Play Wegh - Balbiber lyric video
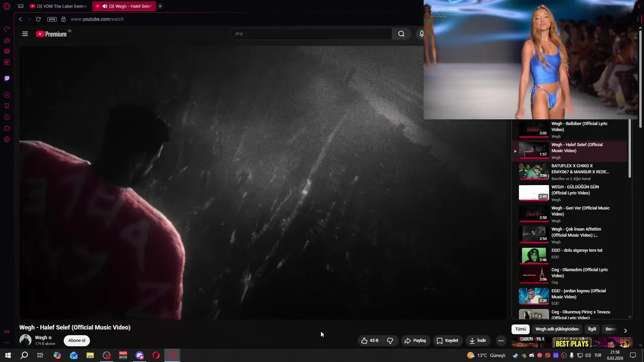644x362 pixels. click(570, 129)
